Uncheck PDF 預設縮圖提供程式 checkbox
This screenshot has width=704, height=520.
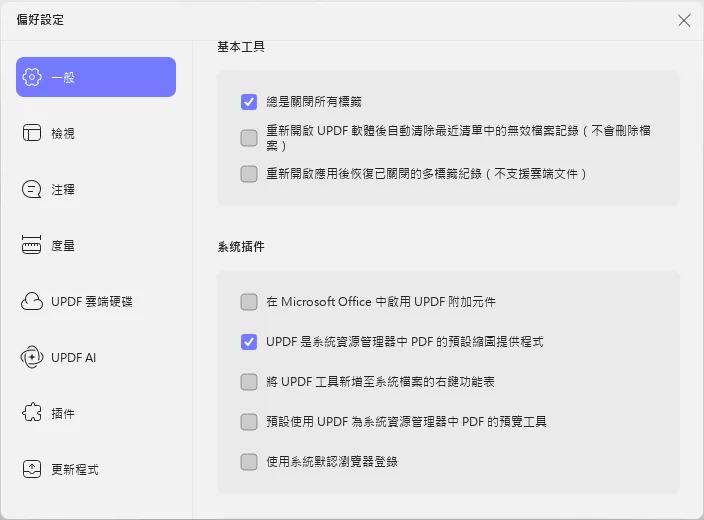pos(249,342)
